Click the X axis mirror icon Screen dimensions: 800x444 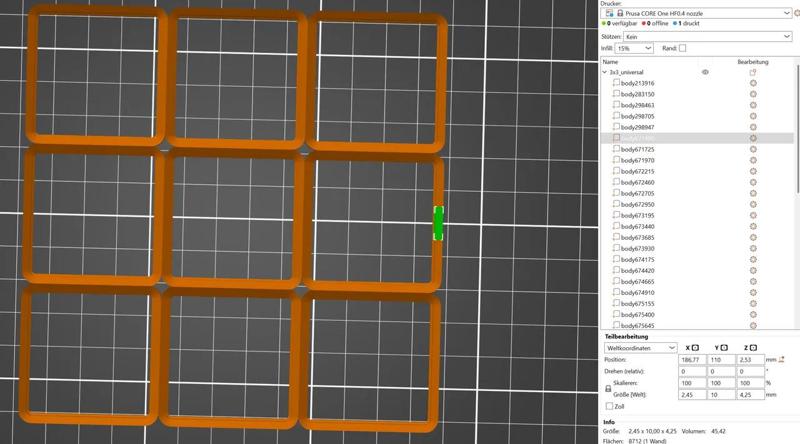point(695,348)
